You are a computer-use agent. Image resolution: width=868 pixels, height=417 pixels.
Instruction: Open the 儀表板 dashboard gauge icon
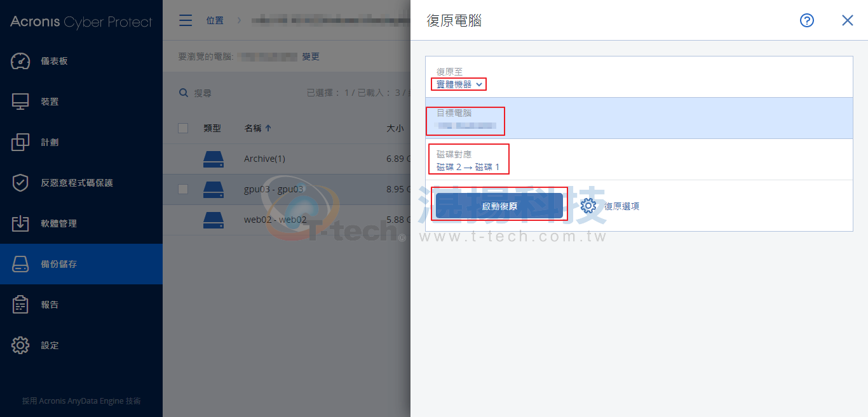(20, 61)
